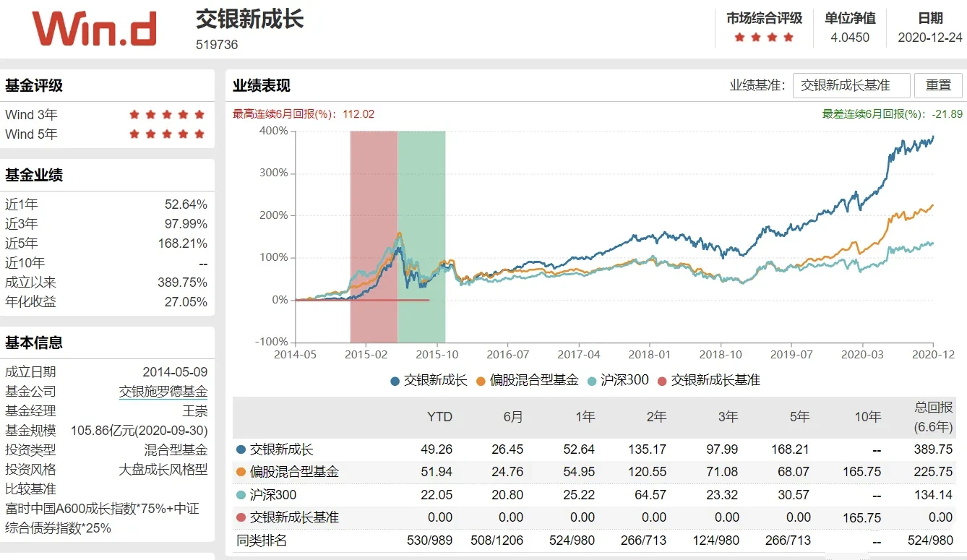Image resolution: width=967 pixels, height=560 pixels.
Task: Click the 基金评级 section heading
Action: coord(34,85)
